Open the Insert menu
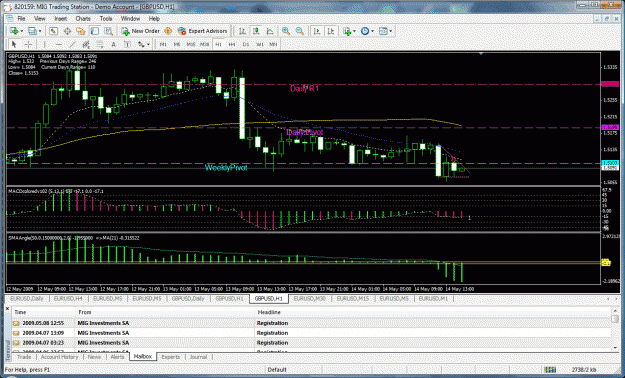Image resolution: width=625 pixels, height=378 pixels. (61, 19)
